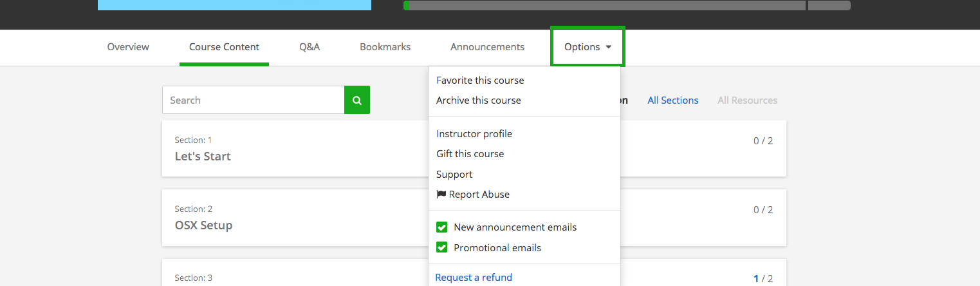This screenshot has height=286, width=980.
Task: Expand Section 1 Let's Start
Action: pos(474,148)
